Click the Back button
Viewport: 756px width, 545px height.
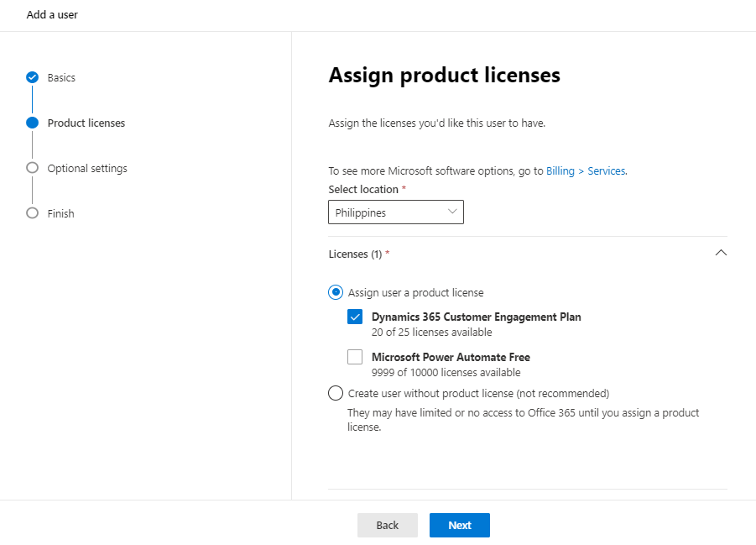(x=387, y=525)
